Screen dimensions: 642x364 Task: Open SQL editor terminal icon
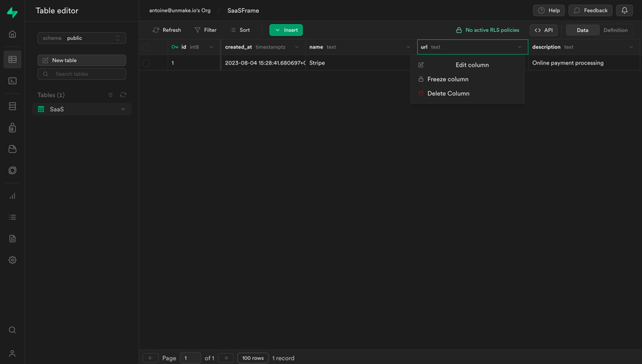12,81
